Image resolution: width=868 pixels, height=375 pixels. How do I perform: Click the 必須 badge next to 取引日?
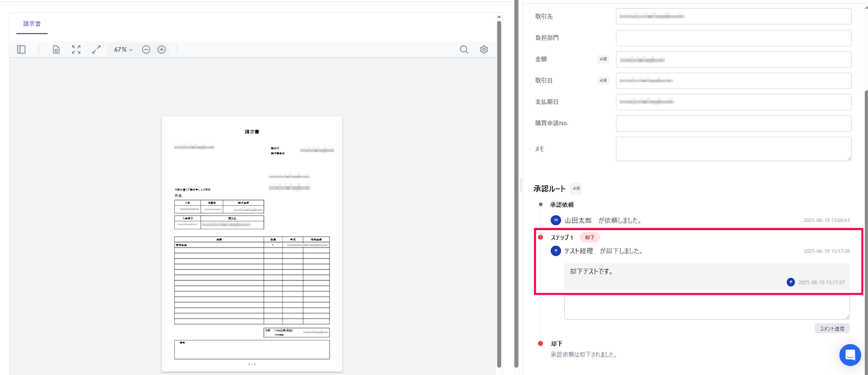[x=603, y=80]
